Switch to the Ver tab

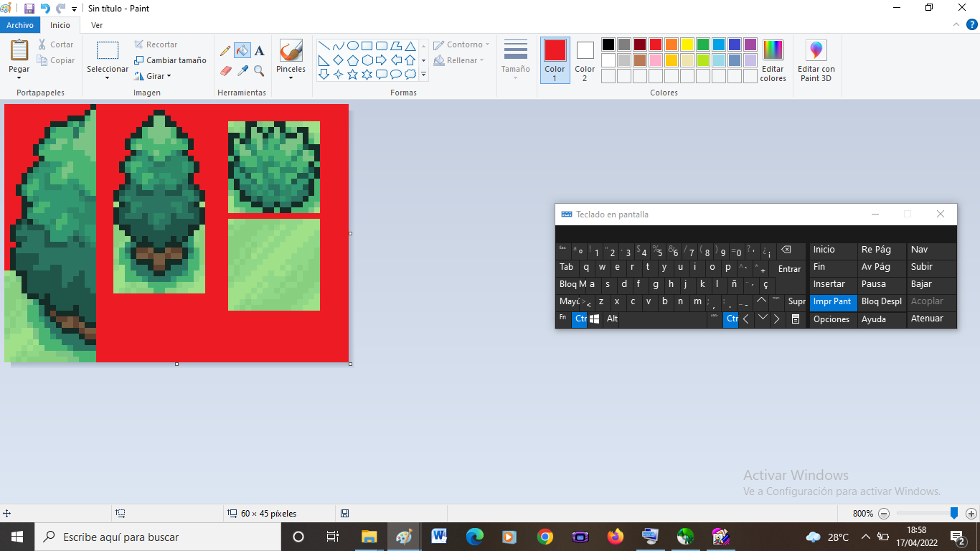coord(97,25)
